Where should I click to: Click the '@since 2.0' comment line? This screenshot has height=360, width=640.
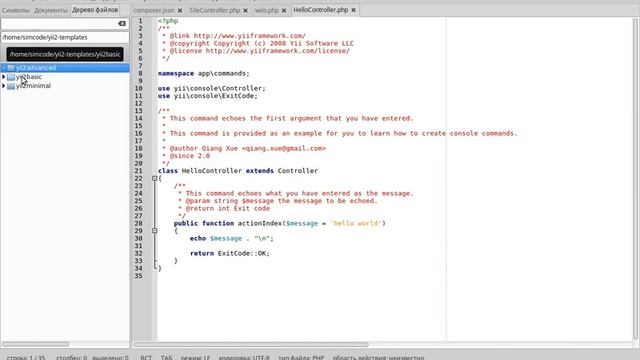tap(186, 156)
